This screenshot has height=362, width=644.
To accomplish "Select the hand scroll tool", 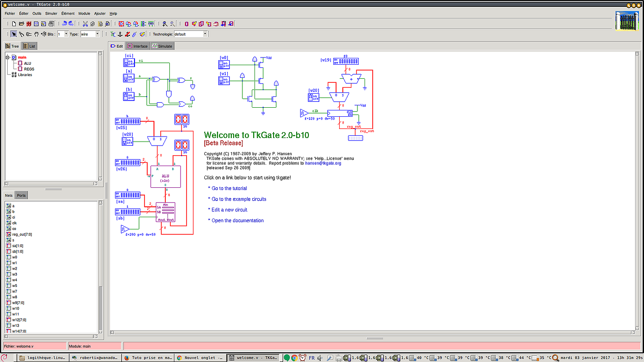I will [36, 34].
